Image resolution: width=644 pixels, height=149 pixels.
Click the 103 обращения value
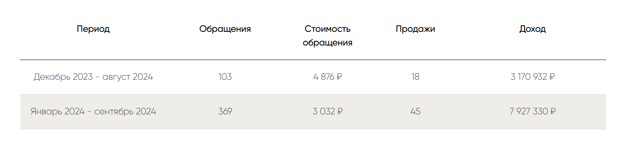click(225, 77)
